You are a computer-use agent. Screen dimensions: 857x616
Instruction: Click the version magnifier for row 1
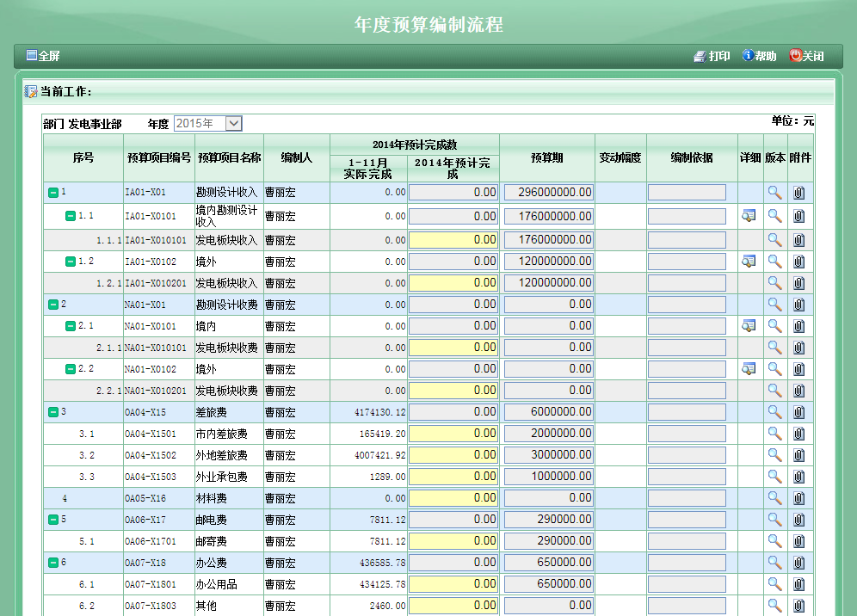coord(774,193)
